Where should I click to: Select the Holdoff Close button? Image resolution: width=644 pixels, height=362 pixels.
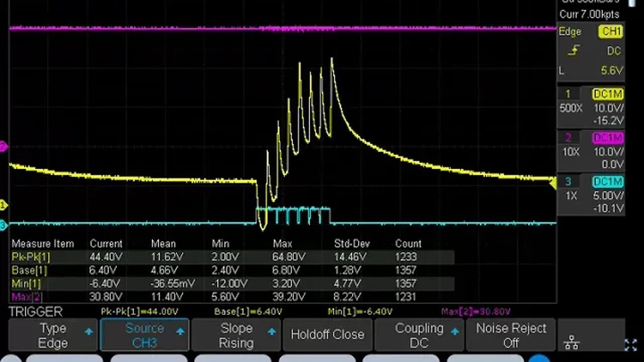[327, 335]
